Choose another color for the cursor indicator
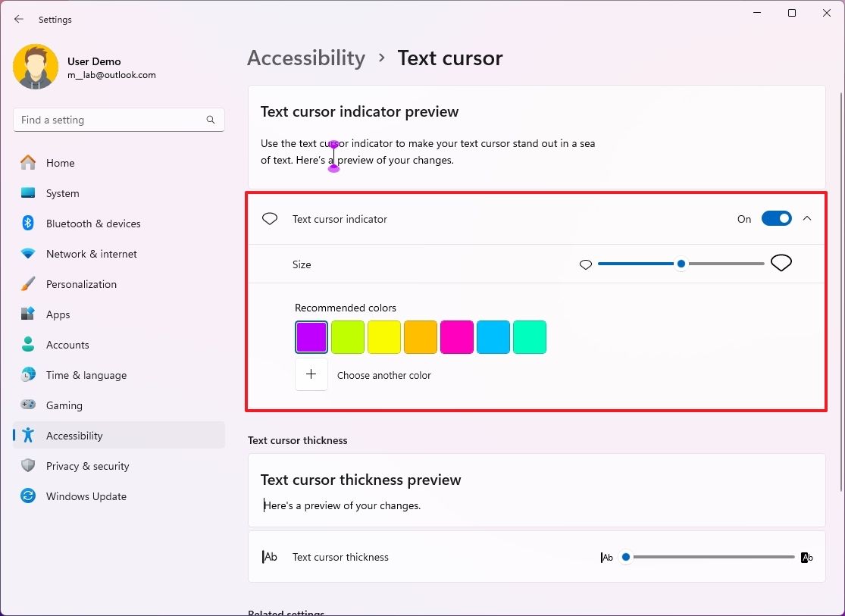Screen dimensions: 845x616 coord(311,374)
